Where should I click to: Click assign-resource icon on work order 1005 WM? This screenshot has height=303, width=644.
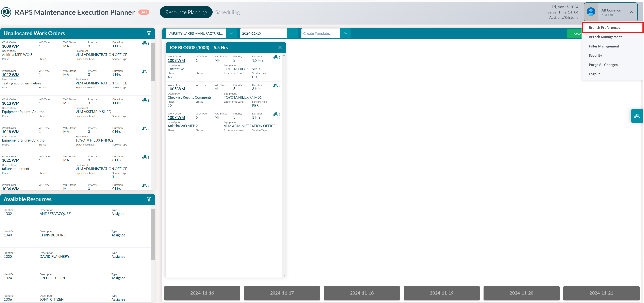coord(276,85)
